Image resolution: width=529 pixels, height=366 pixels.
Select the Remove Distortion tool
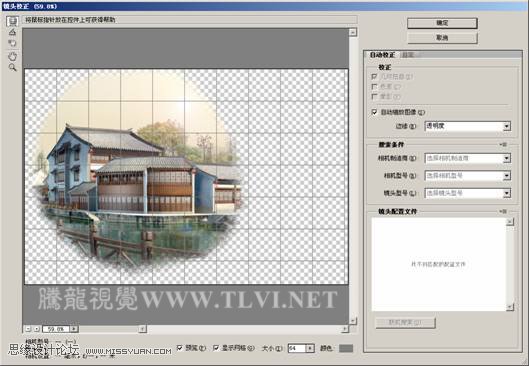pos(12,21)
